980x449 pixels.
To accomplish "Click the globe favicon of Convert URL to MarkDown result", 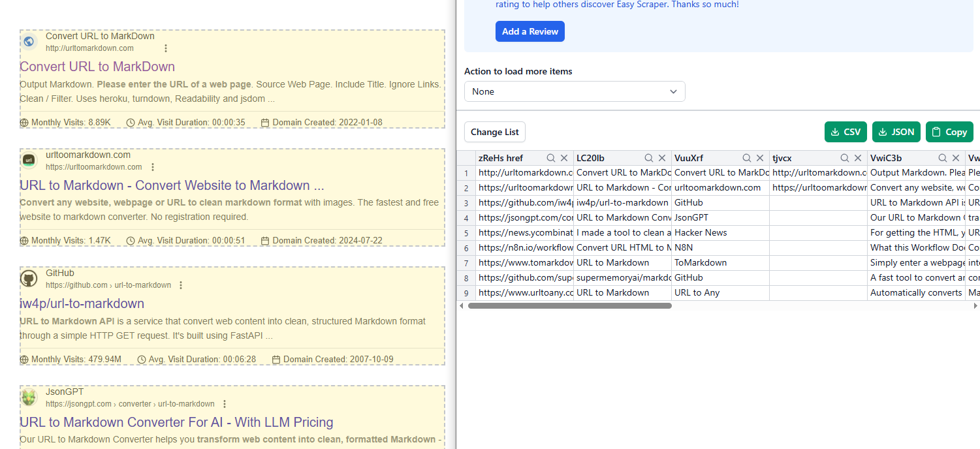I will (29, 42).
